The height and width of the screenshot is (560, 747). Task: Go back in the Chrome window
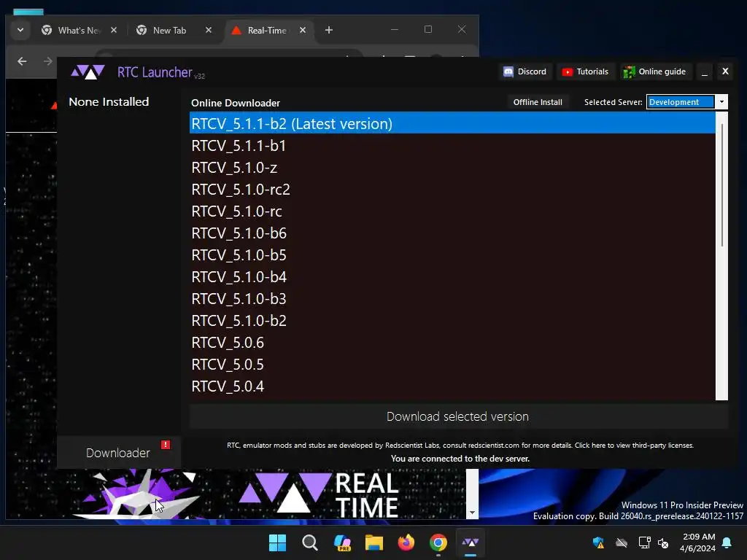click(x=22, y=61)
